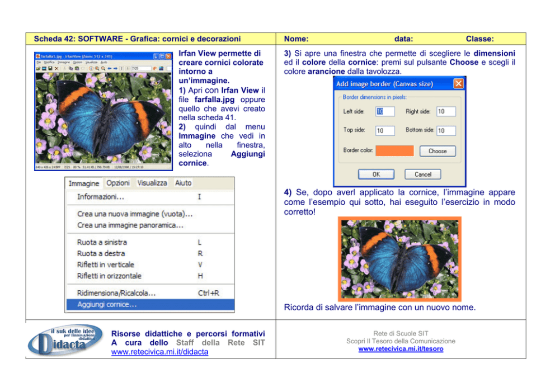Click the blue left arrow Previous image icon
Image resolution: width=555 pixels, height=392 pixels.
110,68
